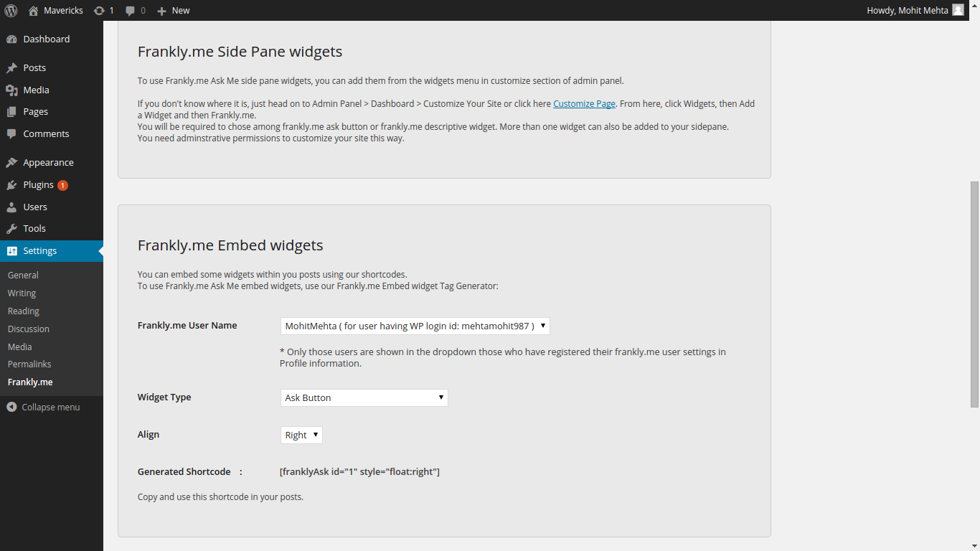This screenshot has width=980, height=551.
Task: Click the Tools wrench icon
Action: click(11, 229)
